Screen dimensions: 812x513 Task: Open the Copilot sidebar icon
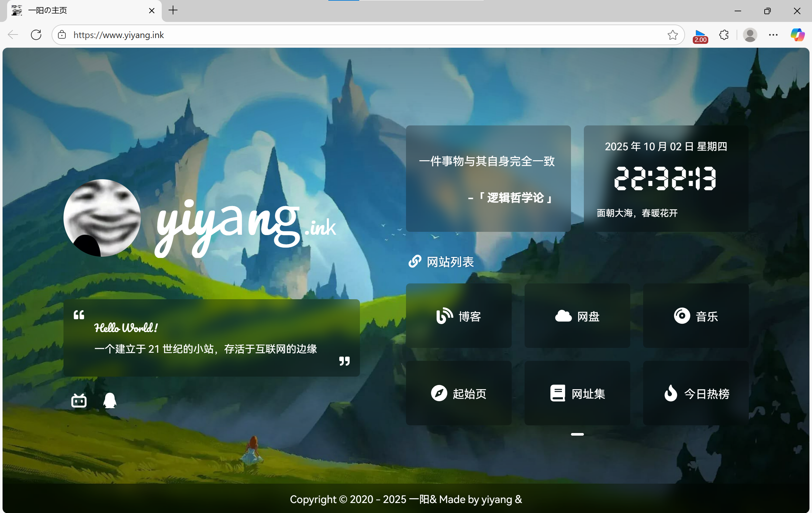797,35
